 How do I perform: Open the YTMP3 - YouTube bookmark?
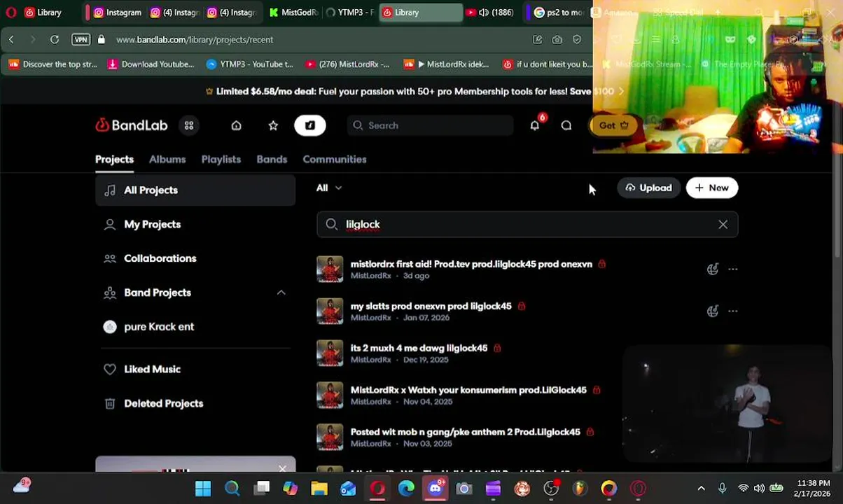tap(250, 64)
